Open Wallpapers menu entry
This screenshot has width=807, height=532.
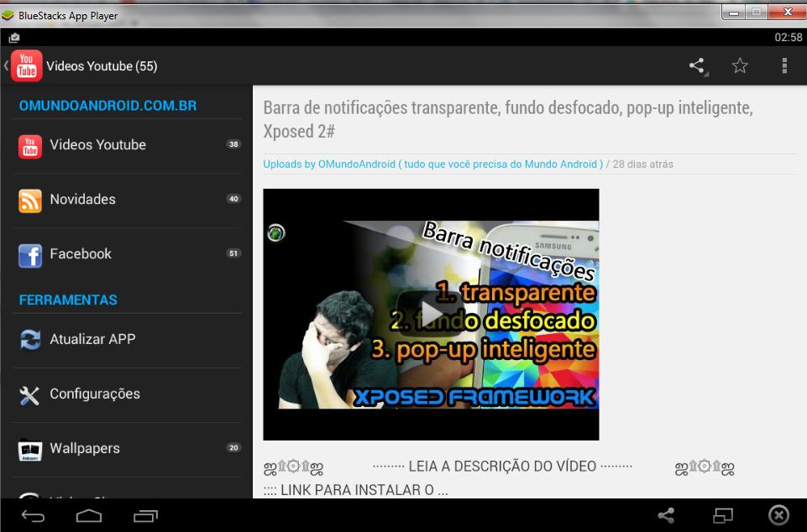click(127, 449)
